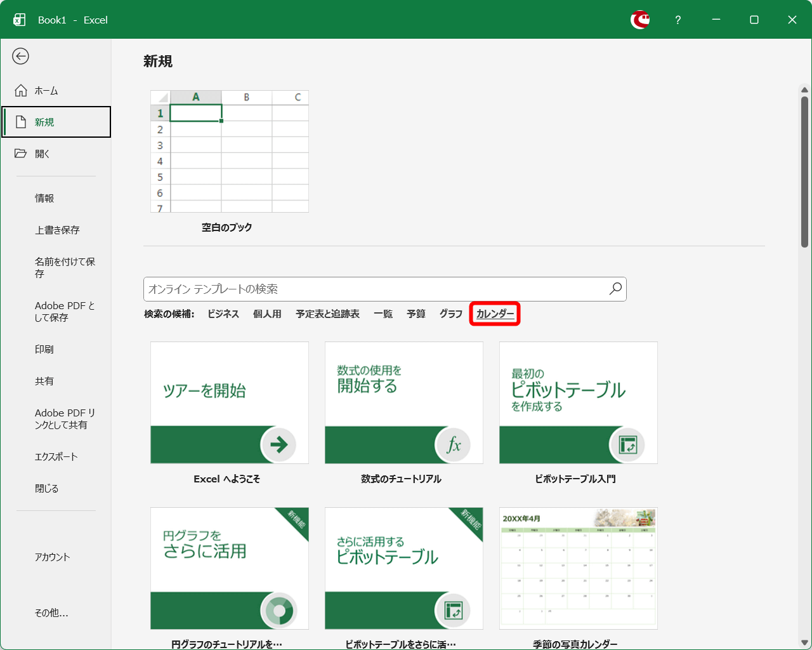Click the カレンダー search suggestion link
The width and height of the screenshot is (812, 650).
pyautogui.click(x=495, y=313)
